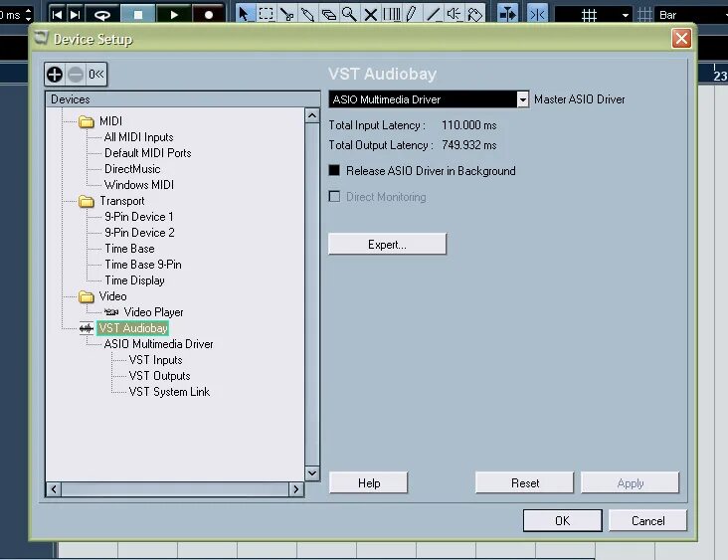Select Time Base 9-Pin entry

pos(143,265)
